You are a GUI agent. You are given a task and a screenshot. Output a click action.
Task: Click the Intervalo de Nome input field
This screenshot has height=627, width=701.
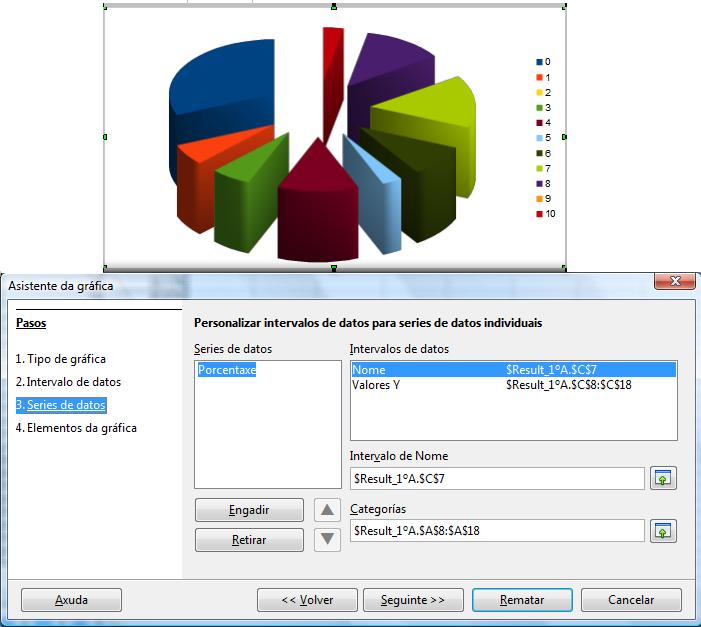point(497,479)
